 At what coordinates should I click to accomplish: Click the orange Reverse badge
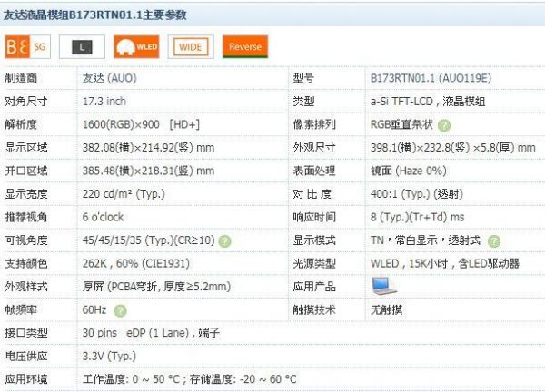244,45
